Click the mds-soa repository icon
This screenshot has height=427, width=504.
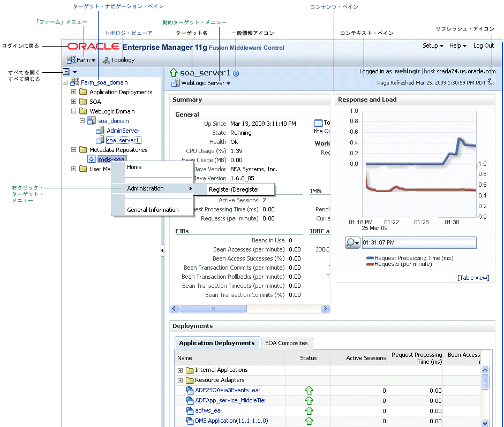91,159
